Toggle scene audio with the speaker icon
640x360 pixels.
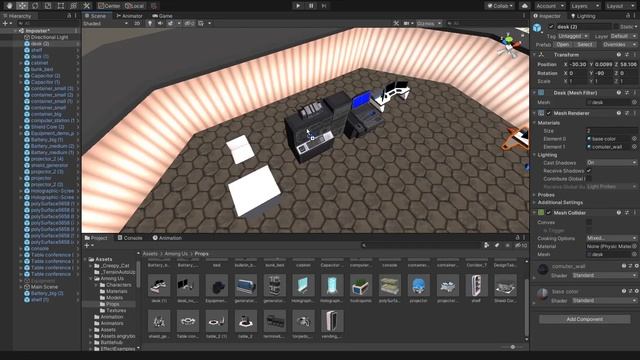[x=160, y=23]
